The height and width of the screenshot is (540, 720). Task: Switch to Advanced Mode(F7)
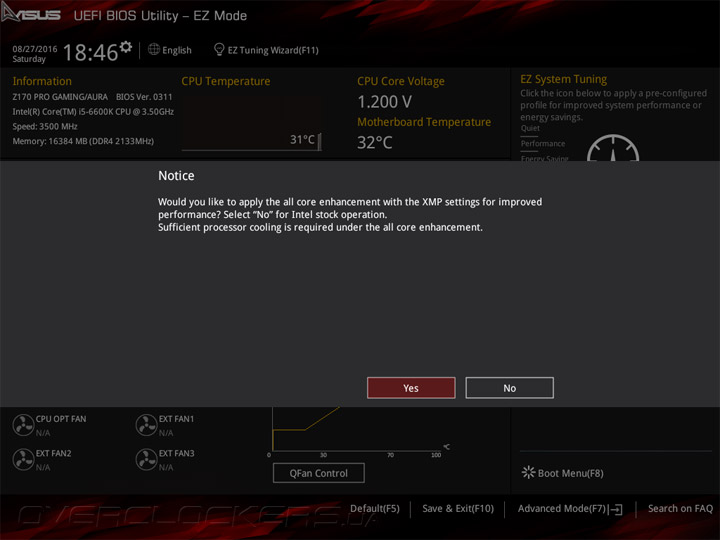[562, 508]
